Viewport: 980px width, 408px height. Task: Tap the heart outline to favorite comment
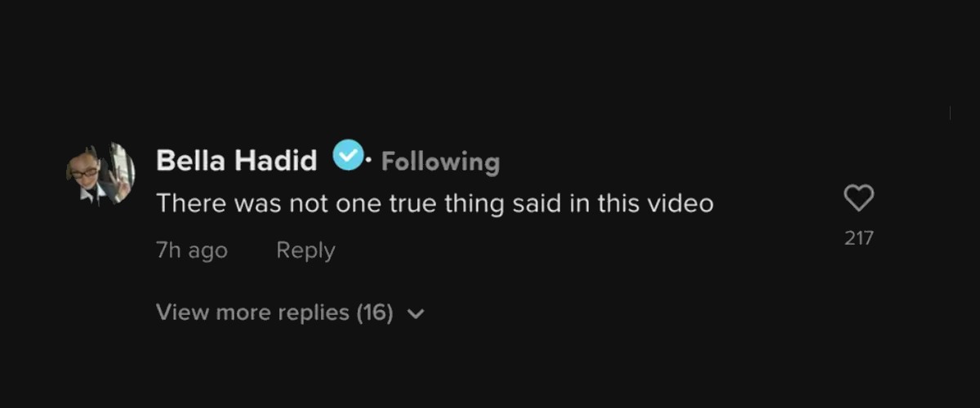point(858,197)
